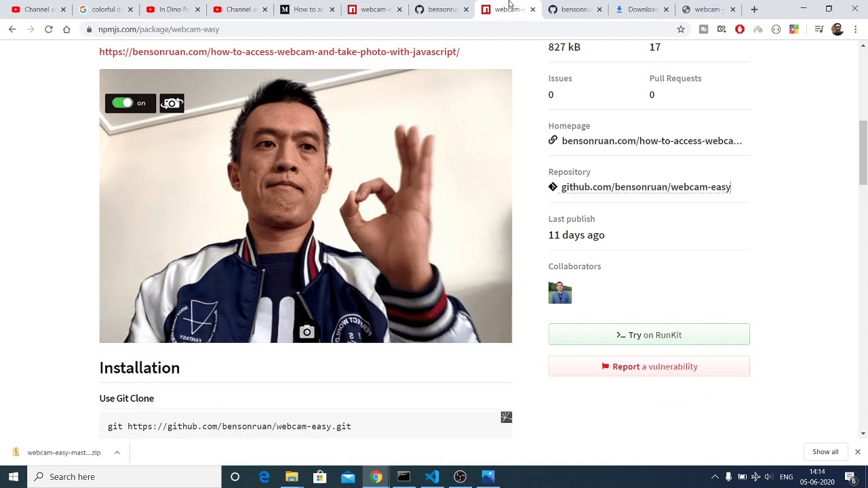
Task: Open Visual Studio Code from the taskbar
Action: 432,476
